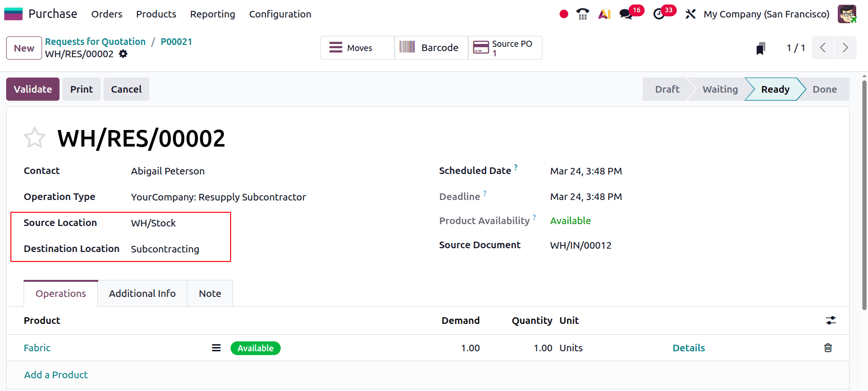This screenshot has height=391, width=868.
Task: Switch to the Additional Info tab
Action: tap(142, 294)
